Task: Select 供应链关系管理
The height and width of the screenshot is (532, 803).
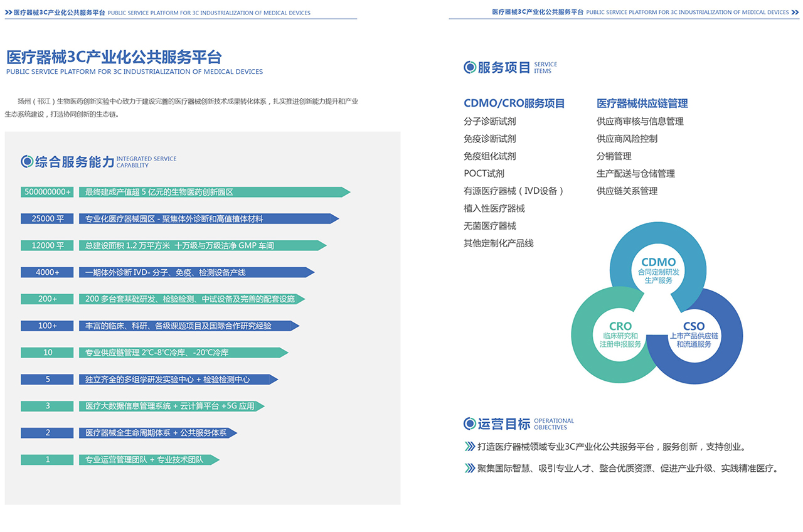Action: 627,191
